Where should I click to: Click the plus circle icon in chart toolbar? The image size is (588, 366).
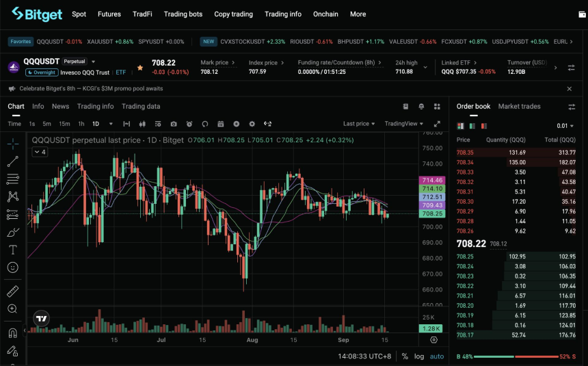pos(237,124)
